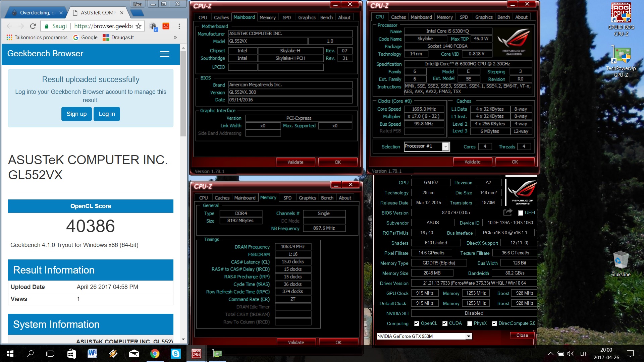
Task: Click the Chrome taskbar icon
Action: (155, 353)
